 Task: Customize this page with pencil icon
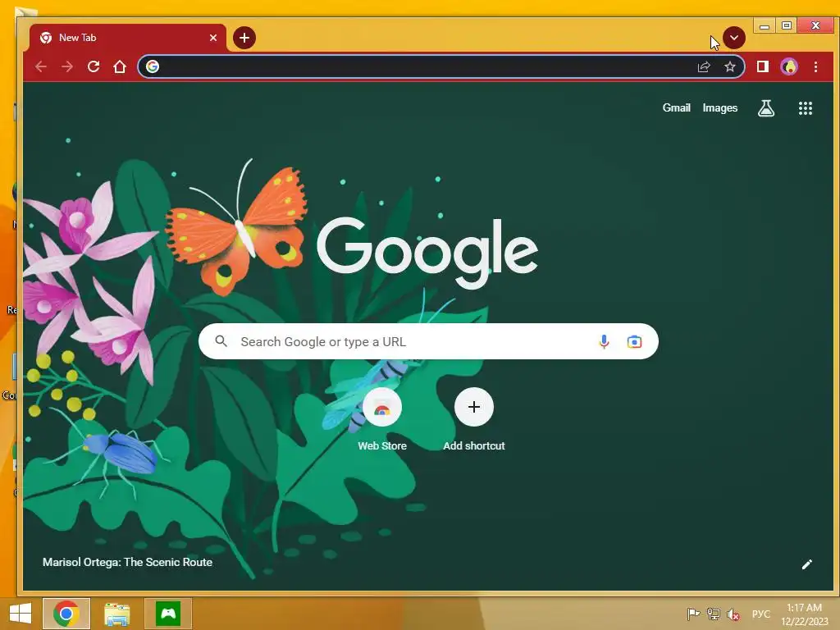807,564
